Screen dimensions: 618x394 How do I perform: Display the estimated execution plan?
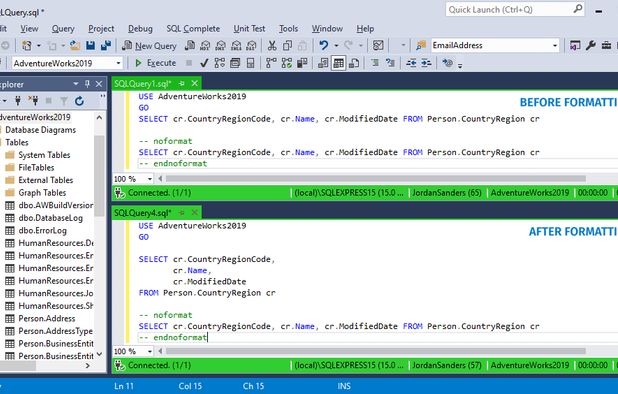click(x=220, y=63)
